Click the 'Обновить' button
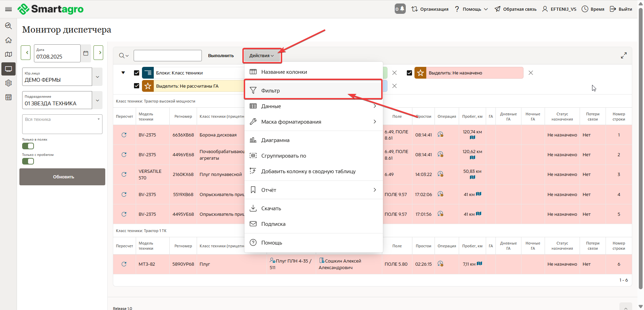 pos(62,177)
